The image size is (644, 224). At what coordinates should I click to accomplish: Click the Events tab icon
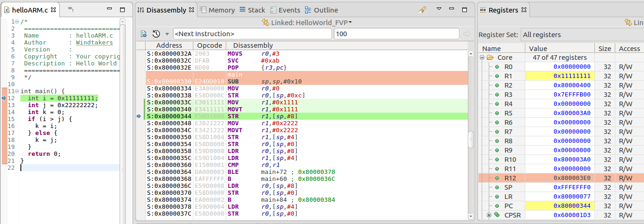[x=273, y=10]
